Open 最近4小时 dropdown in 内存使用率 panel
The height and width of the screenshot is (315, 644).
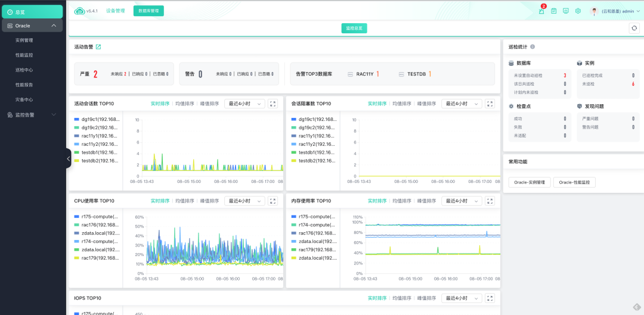[x=461, y=201]
